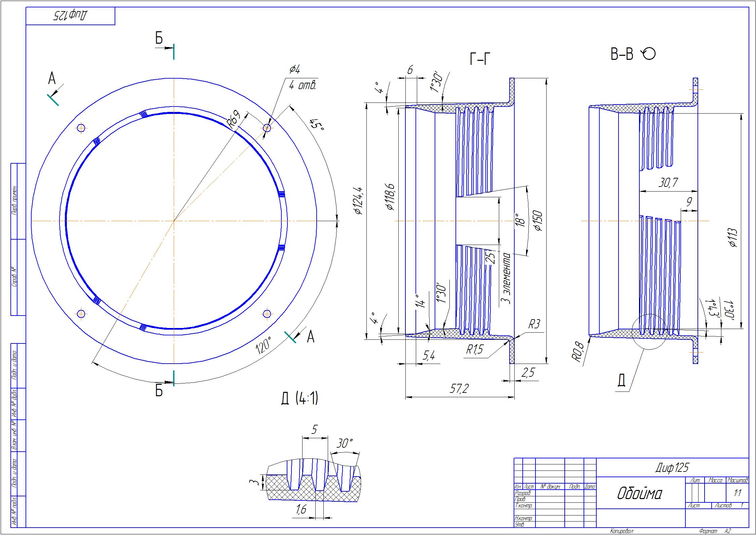
Task: Select the R69 radius dimension
Action: (x=234, y=119)
